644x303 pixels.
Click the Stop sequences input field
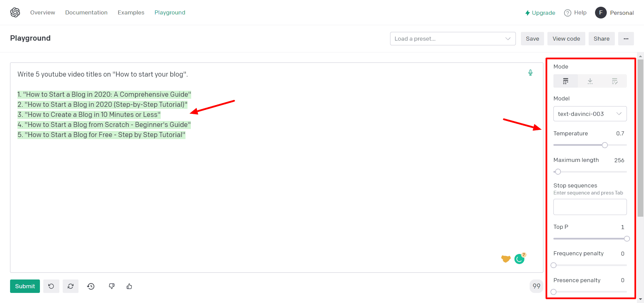coord(590,207)
